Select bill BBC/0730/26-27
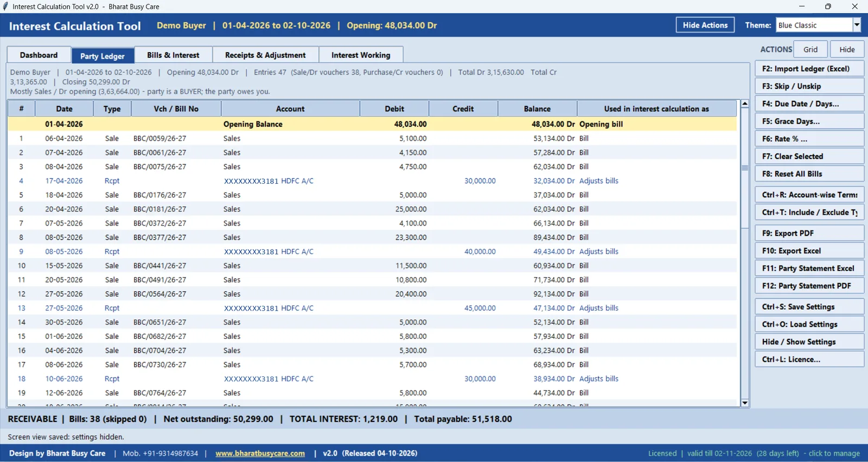Image resolution: width=868 pixels, height=462 pixels. click(373, 364)
